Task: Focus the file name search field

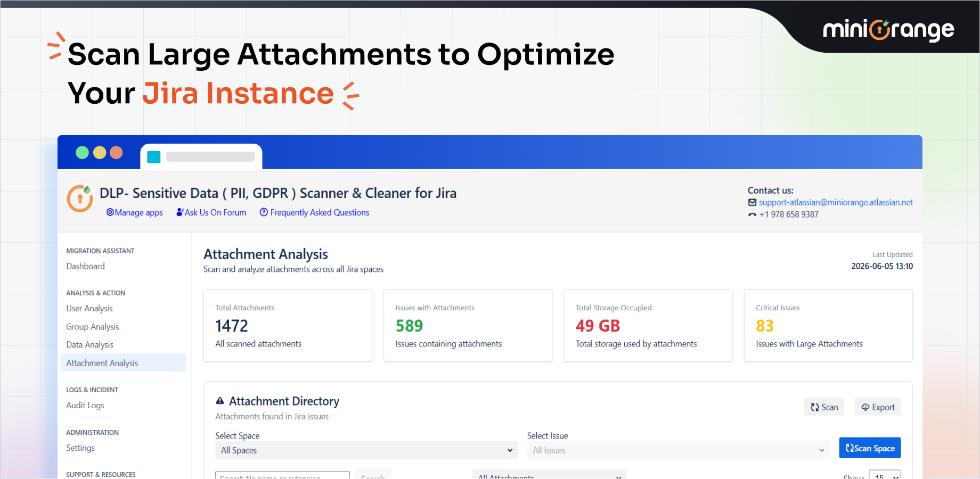Action: [x=282, y=475]
